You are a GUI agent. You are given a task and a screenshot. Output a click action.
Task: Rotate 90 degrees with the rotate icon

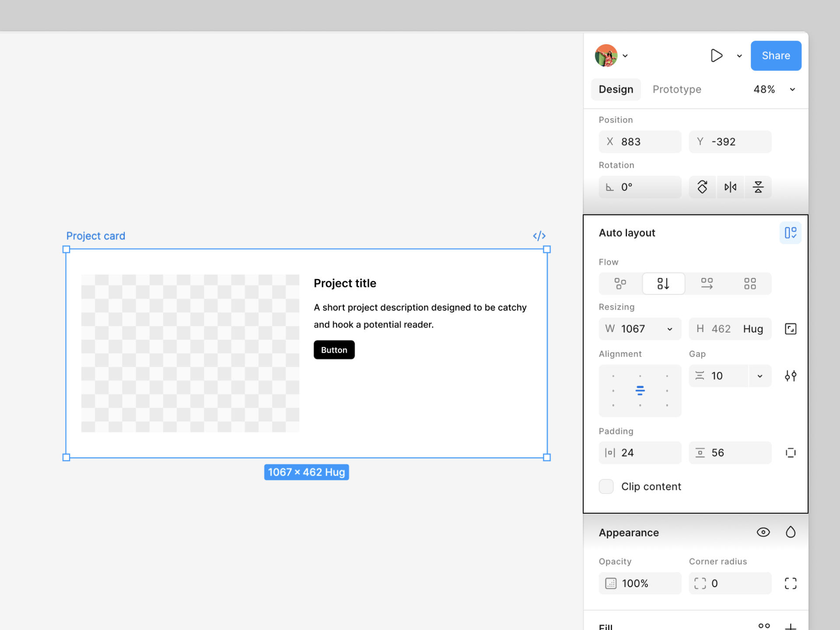pyautogui.click(x=702, y=187)
